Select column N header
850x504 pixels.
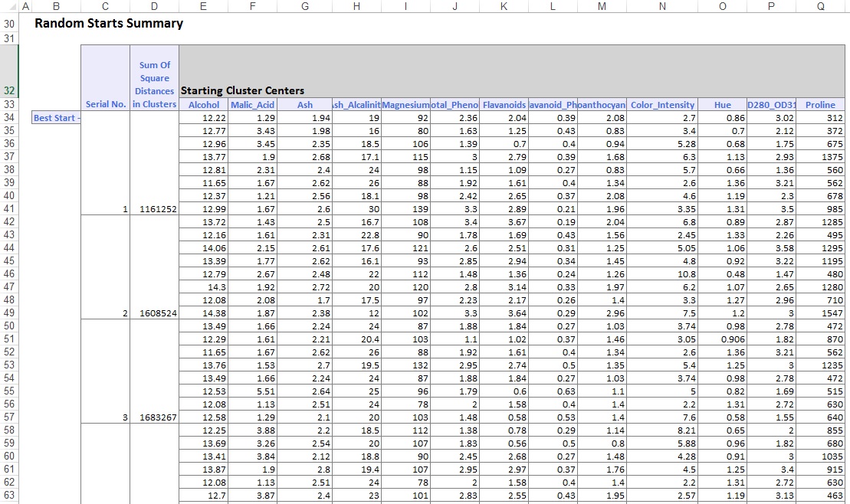tap(662, 6)
